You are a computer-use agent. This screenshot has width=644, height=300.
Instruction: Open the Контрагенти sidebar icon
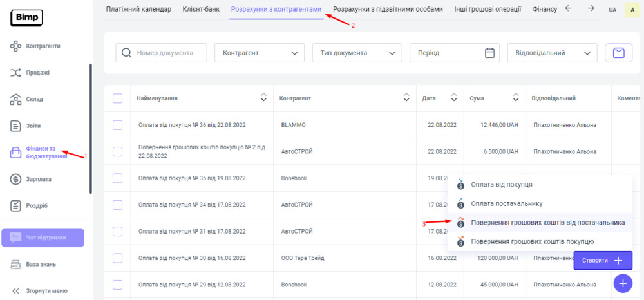(x=17, y=46)
